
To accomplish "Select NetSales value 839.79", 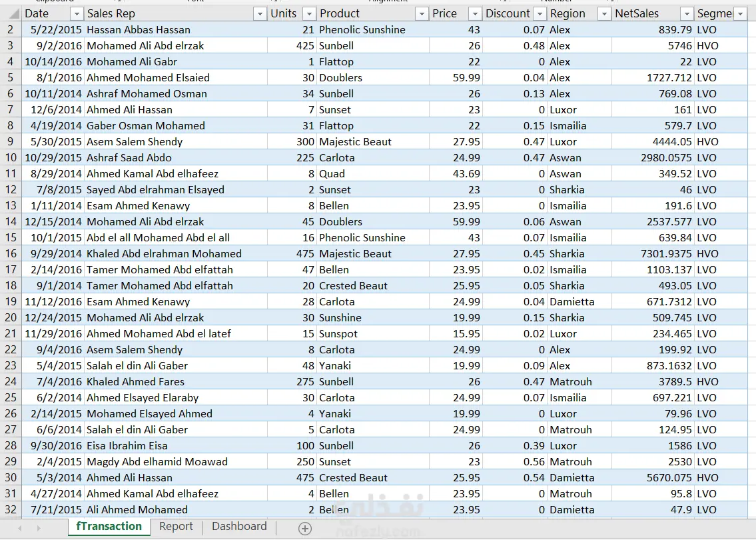I will click(x=653, y=29).
